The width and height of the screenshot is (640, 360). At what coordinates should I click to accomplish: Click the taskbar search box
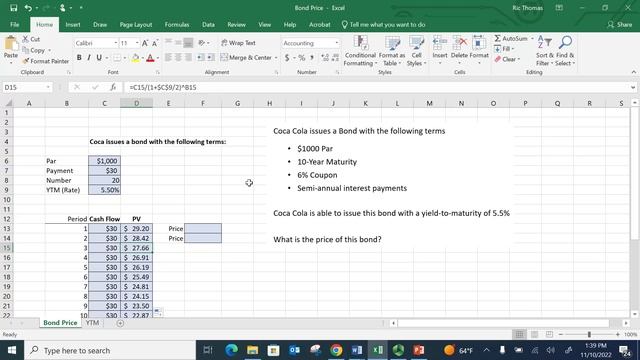pos(110,350)
